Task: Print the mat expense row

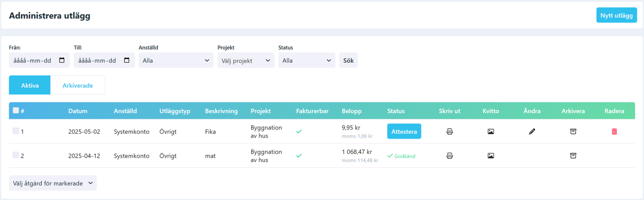Action: coord(449,156)
